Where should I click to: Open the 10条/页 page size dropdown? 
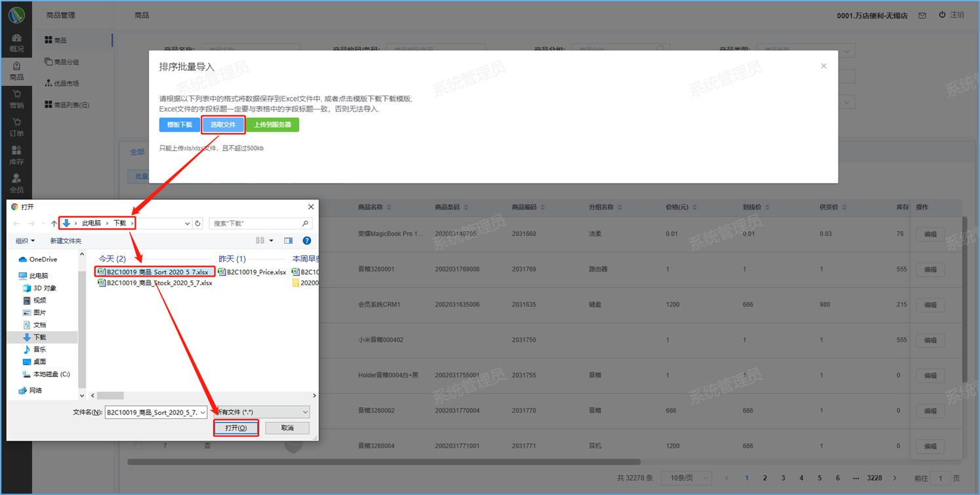click(687, 478)
